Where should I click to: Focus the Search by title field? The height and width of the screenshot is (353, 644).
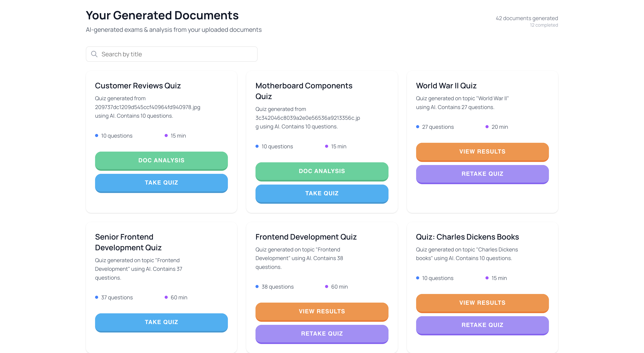click(x=172, y=54)
